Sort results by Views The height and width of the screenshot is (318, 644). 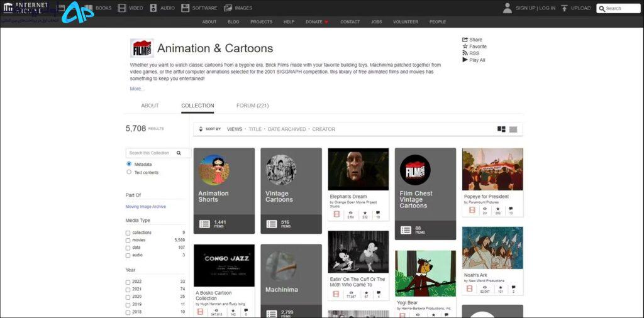click(x=235, y=129)
